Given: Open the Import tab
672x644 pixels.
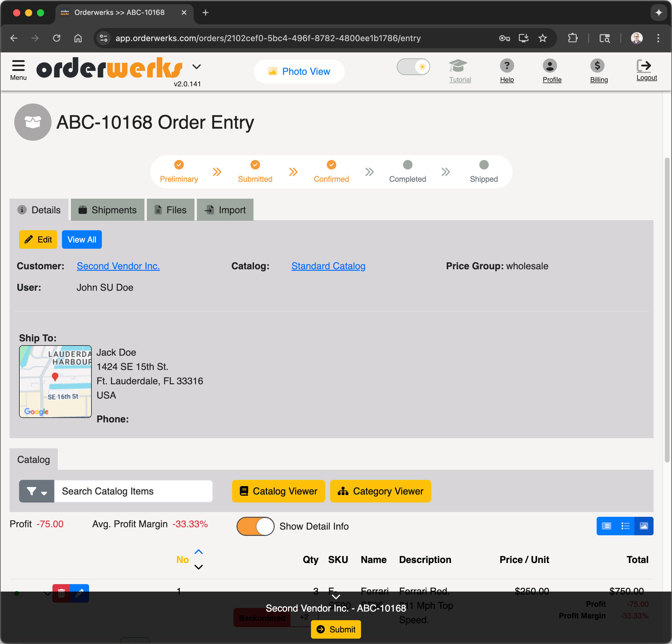Looking at the screenshot, I should tap(225, 209).
